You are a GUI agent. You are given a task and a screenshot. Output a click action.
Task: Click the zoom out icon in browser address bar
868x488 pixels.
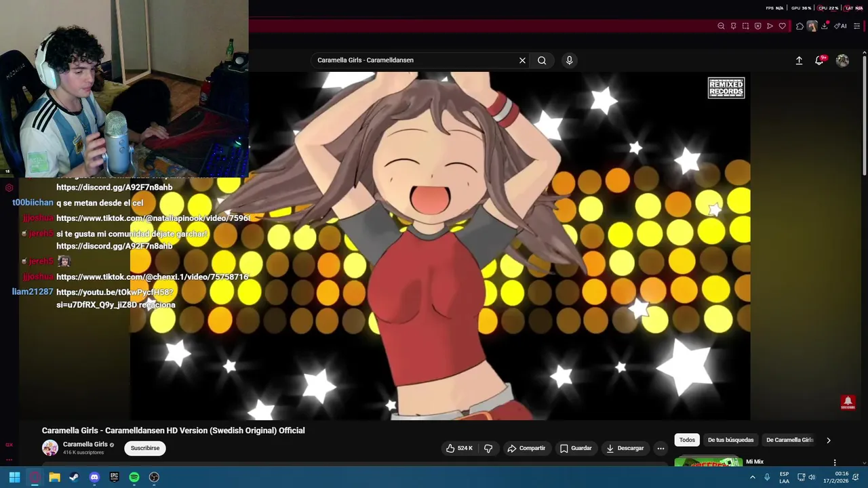pos(721,26)
